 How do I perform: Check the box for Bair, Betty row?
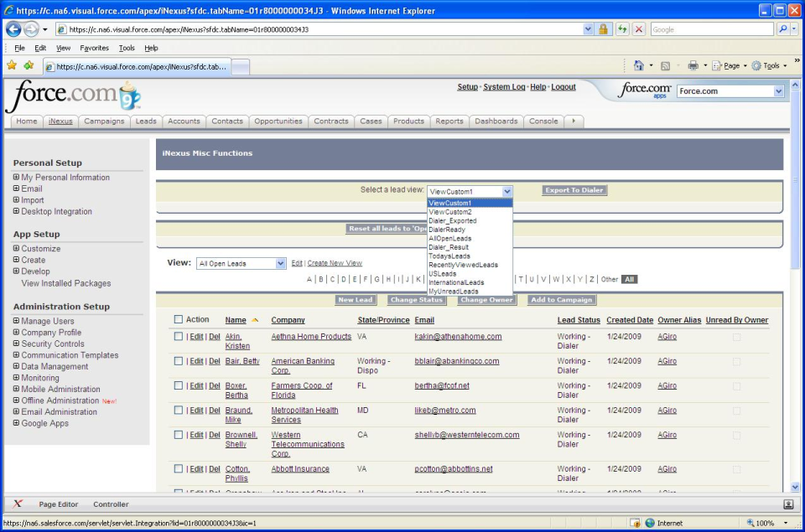tap(178, 360)
